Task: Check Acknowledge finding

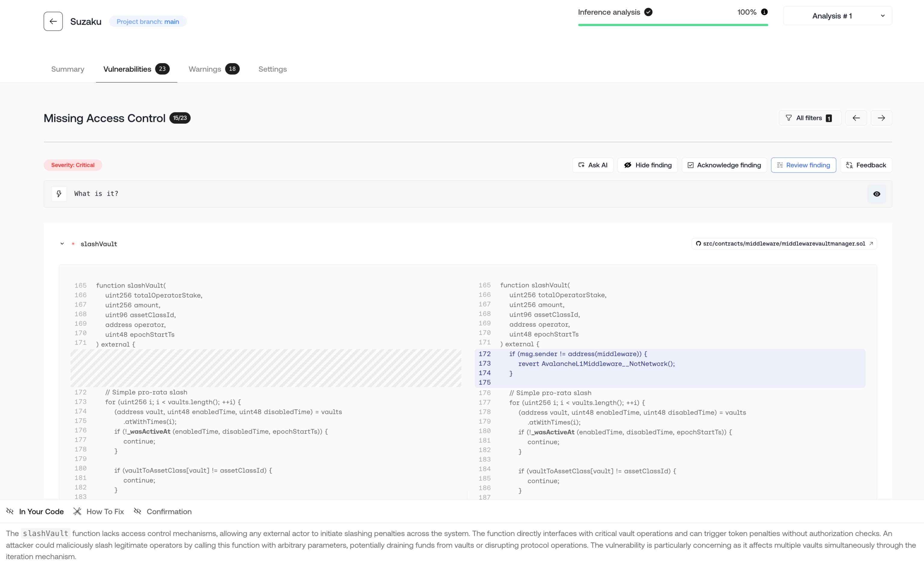Action: coord(724,165)
